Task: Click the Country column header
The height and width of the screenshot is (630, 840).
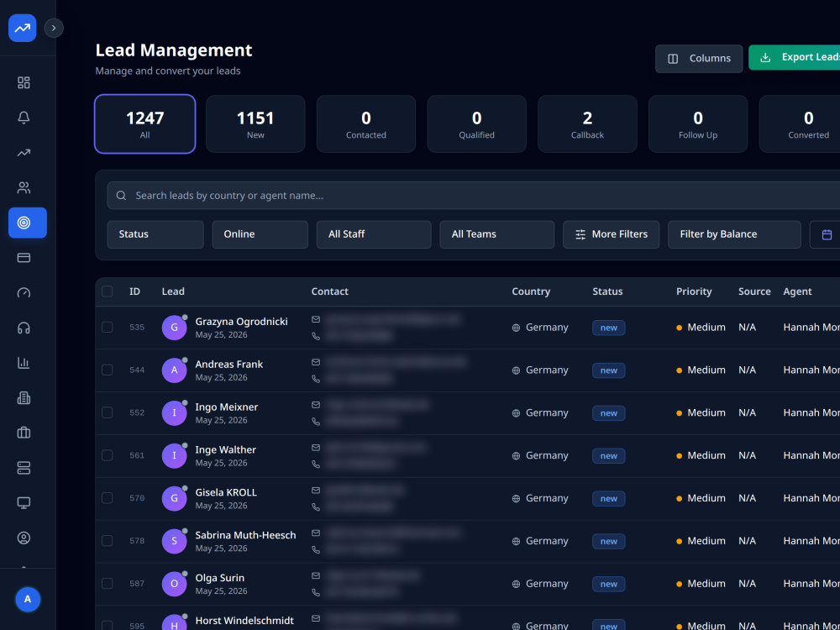Action: coord(531,291)
